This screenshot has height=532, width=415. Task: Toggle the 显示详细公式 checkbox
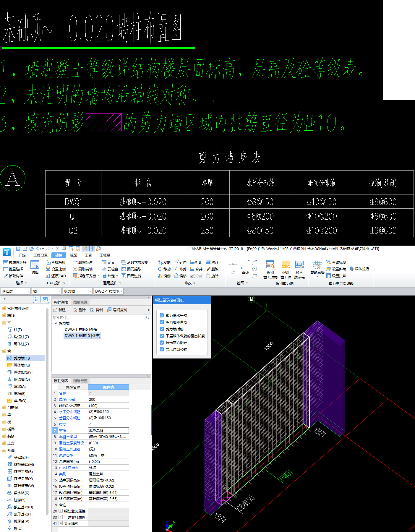click(162, 349)
